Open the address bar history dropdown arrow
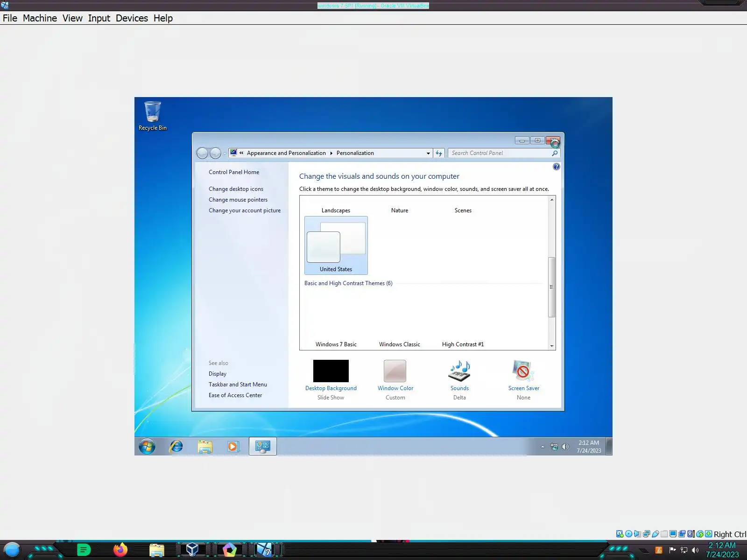This screenshot has height=560, width=747. (x=428, y=153)
